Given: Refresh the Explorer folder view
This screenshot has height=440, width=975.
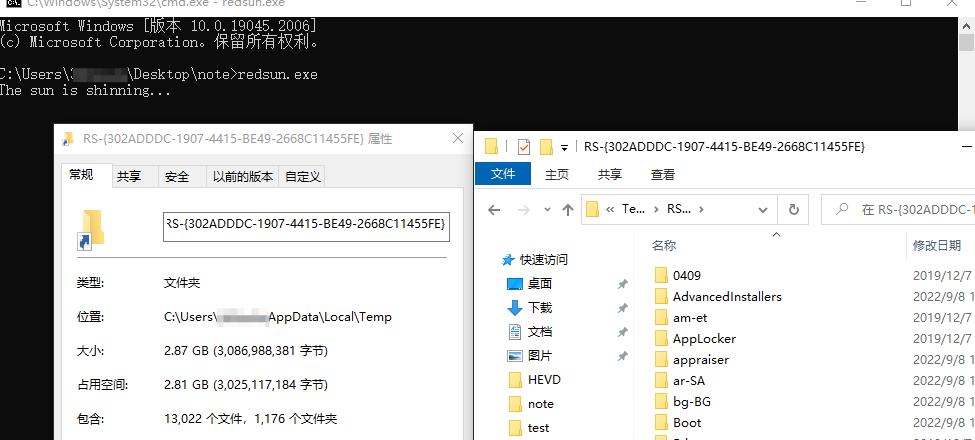Looking at the screenshot, I should [793, 210].
